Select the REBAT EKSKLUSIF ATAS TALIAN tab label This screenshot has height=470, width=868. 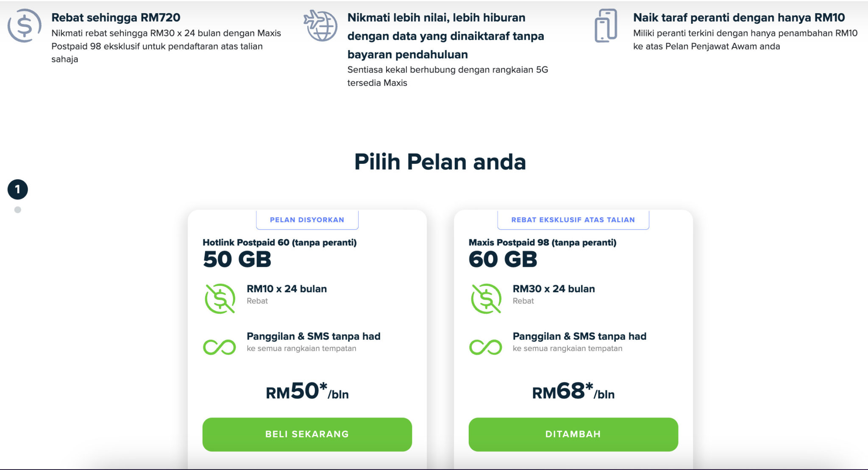[573, 220]
